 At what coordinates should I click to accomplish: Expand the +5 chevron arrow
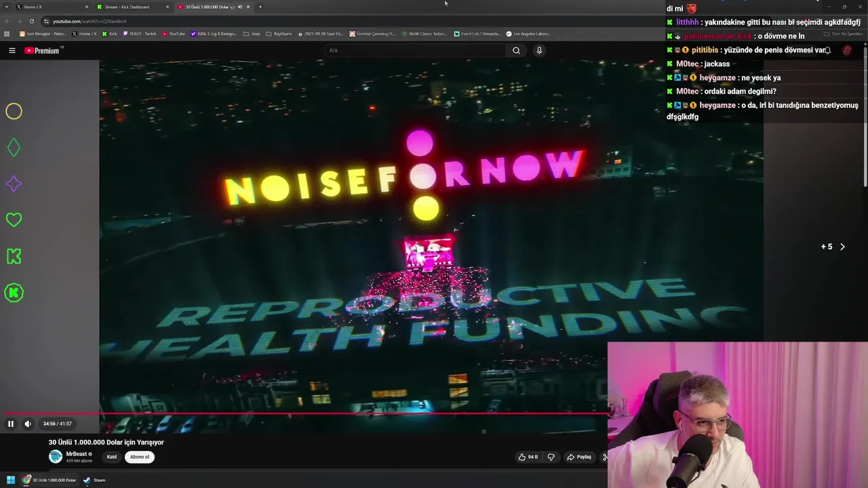[842, 247]
